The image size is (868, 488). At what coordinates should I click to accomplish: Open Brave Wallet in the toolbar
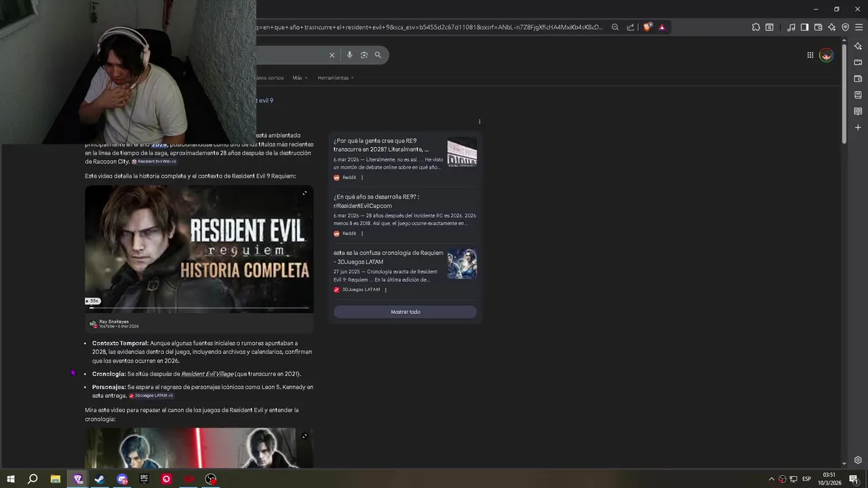coord(818,27)
